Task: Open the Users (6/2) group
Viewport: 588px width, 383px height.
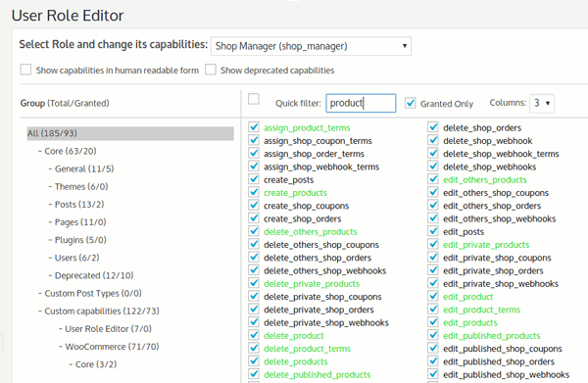Action: coord(76,258)
